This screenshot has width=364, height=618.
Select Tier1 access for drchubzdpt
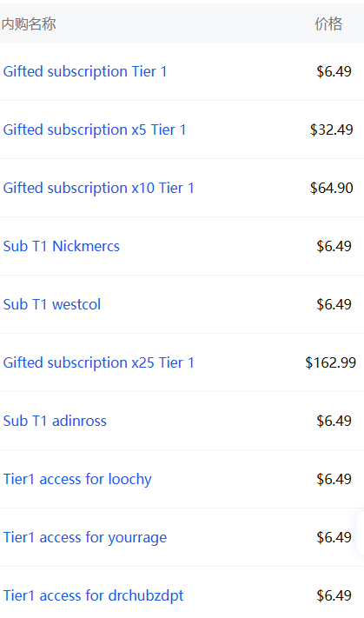point(93,596)
